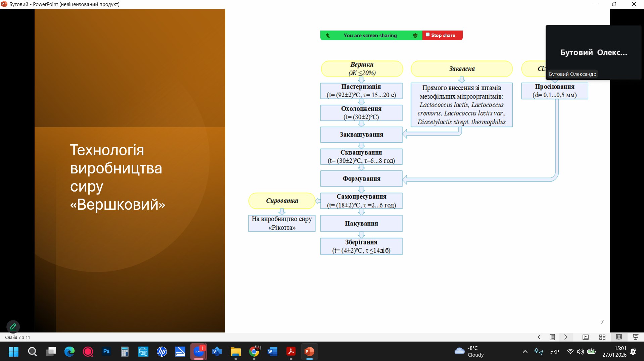Click the green screen sharing shield icon

415,36
